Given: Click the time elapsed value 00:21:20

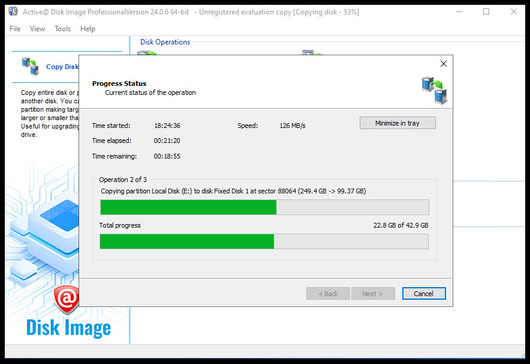Looking at the screenshot, I should point(167,141).
